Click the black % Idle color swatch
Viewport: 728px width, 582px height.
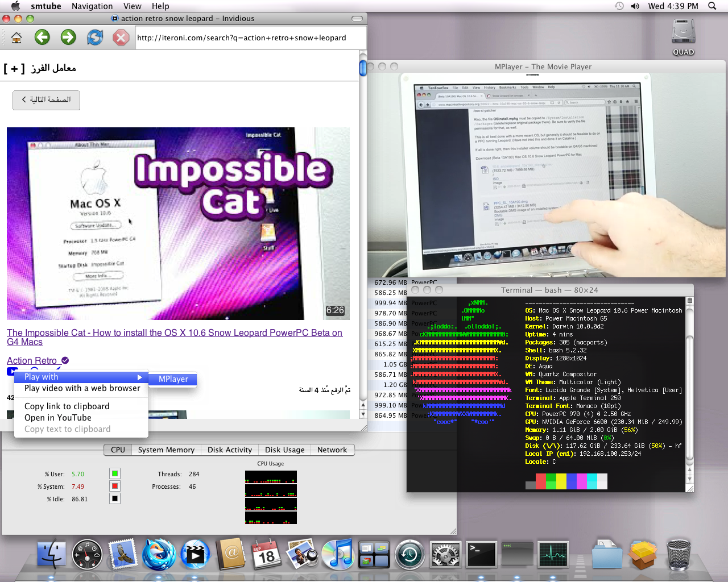pyautogui.click(x=115, y=498)
